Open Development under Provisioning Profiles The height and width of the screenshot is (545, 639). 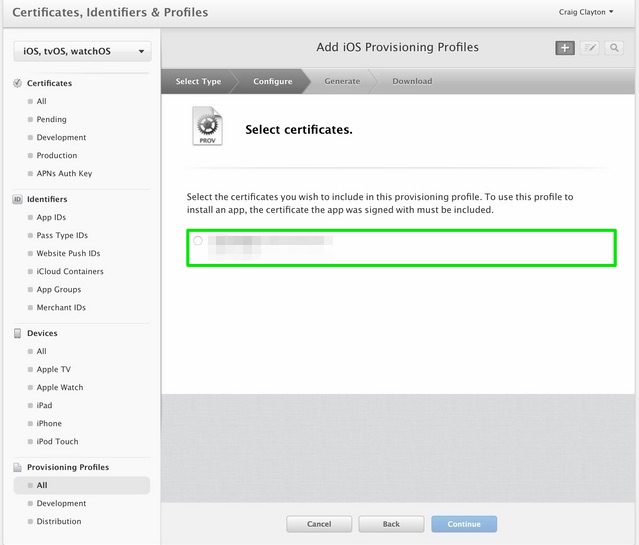(x=61, y=503)
